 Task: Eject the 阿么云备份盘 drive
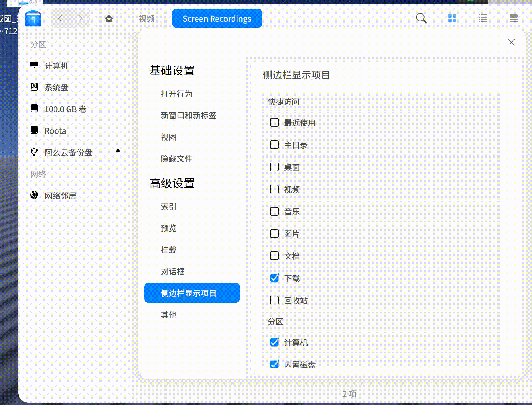click(118, 152)
